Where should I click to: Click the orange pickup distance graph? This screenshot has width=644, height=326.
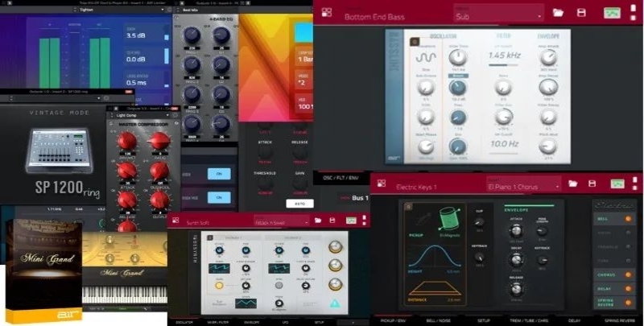[x=435, y=287]
